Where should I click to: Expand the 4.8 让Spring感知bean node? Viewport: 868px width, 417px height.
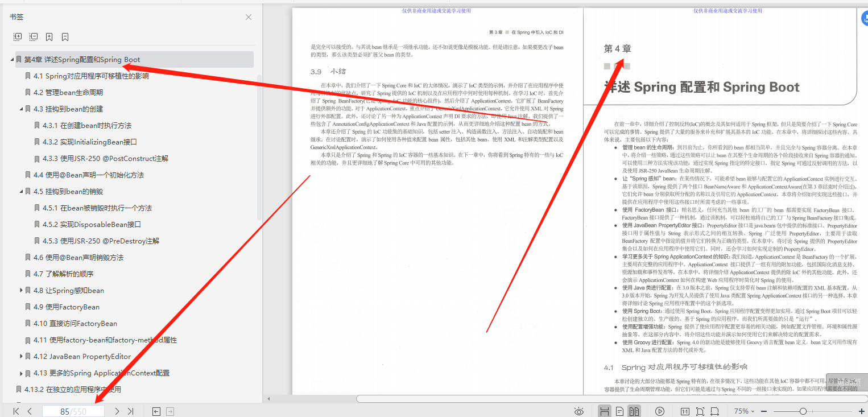pos(22,290)
